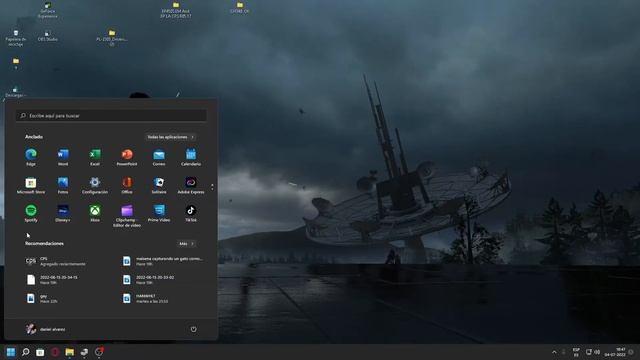The width and height of the screenshot is (640, 360).
Task: Open the Office app
Action: (x=127, y=185)
